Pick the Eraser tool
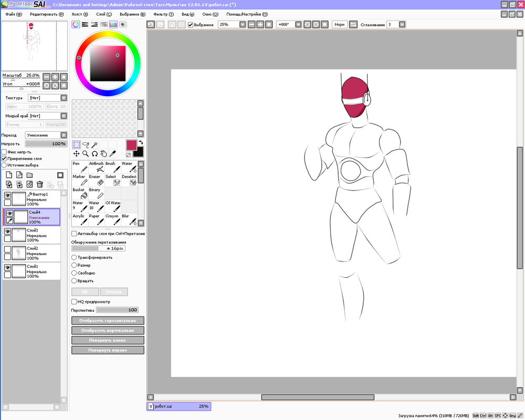The width and height of the screenshot is (525, 420). [96, 181]
